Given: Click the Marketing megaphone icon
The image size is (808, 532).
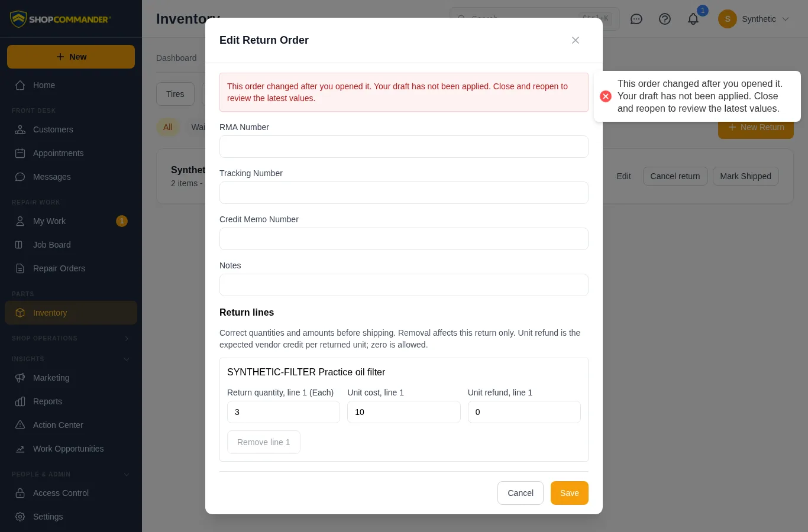Looking at the screenshot, I should [x=20, y=378].
